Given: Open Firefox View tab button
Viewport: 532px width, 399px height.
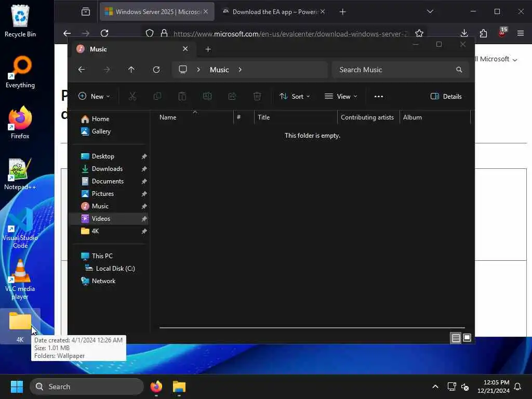Looking at the screenshot, I should [86, 12].
